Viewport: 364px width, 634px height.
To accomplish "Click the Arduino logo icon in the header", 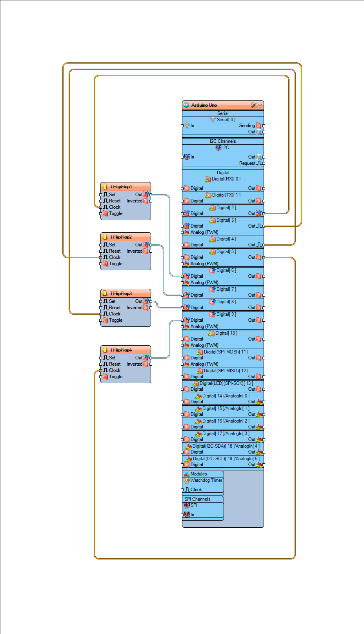I will (x=187, y=105).
